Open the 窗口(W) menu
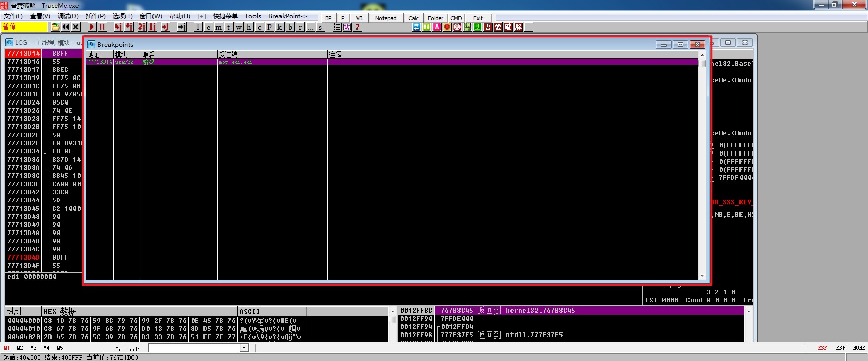 pyautogui.click(x=151, y=16)
